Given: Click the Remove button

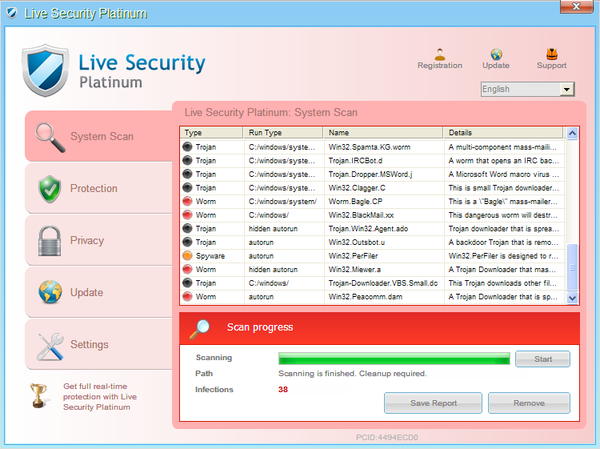Looking at the screenshot, I should [x=529, y=403].
